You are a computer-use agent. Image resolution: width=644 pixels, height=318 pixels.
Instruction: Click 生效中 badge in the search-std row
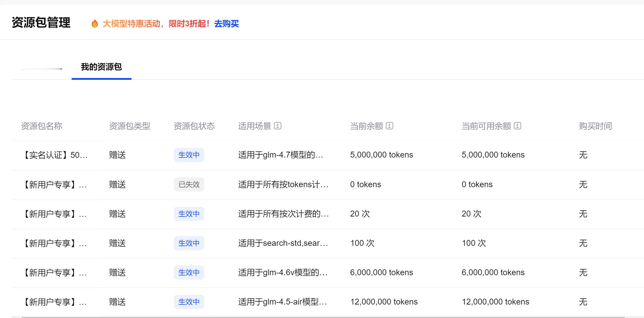[x=189, y=243]
